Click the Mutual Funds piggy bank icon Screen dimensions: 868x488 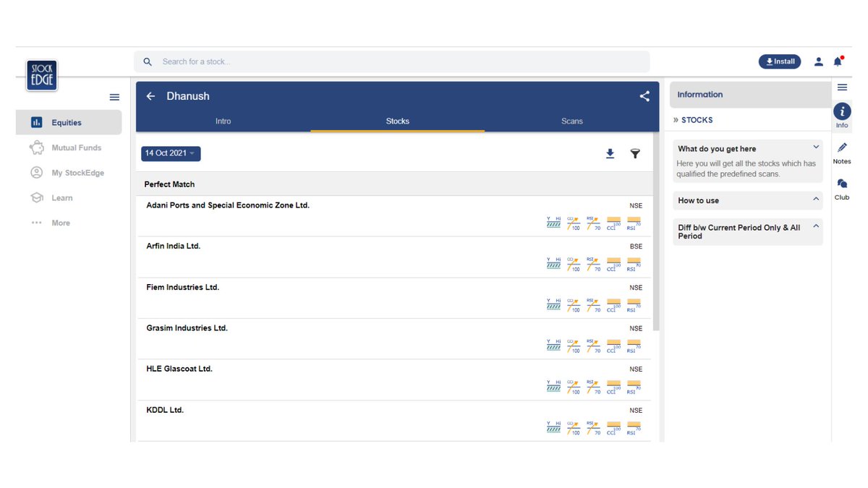point(37,147)
